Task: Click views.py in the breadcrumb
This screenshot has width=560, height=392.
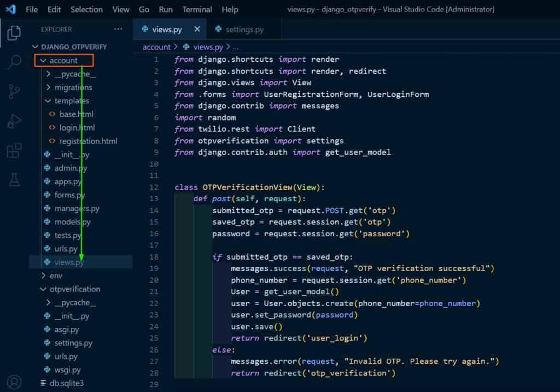Action: 208,47
